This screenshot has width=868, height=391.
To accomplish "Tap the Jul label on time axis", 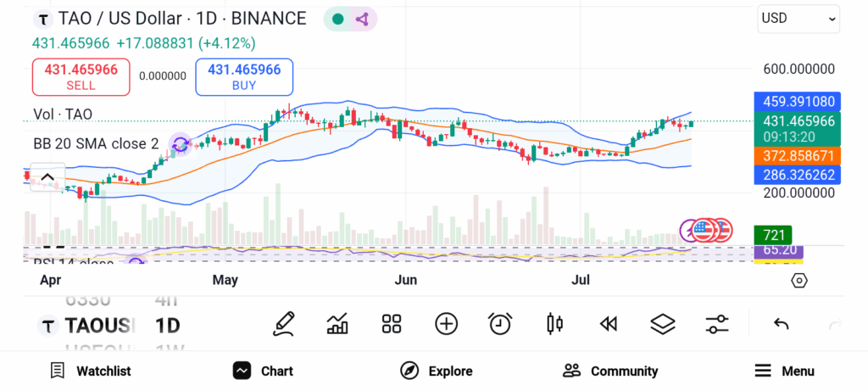I will [x=581, y=280].
